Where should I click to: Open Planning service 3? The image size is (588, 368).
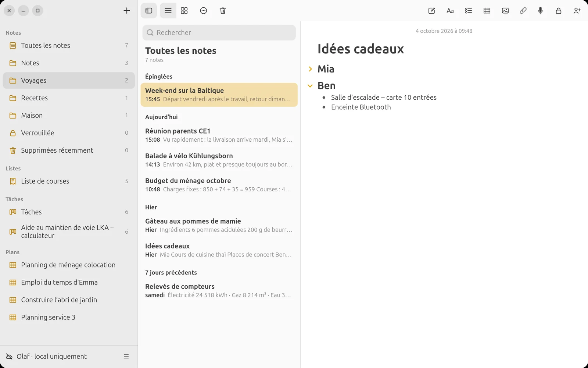click(x=69, y=317)
